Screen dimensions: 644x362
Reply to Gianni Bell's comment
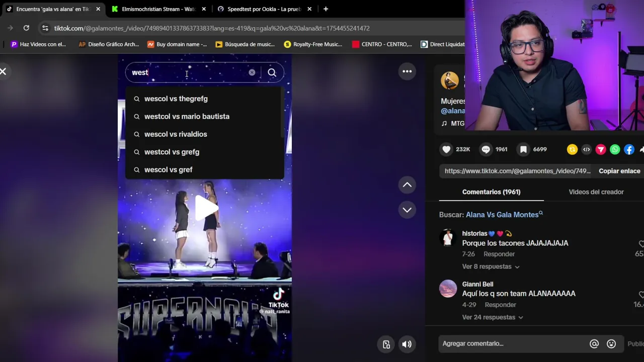click(501, 305)
